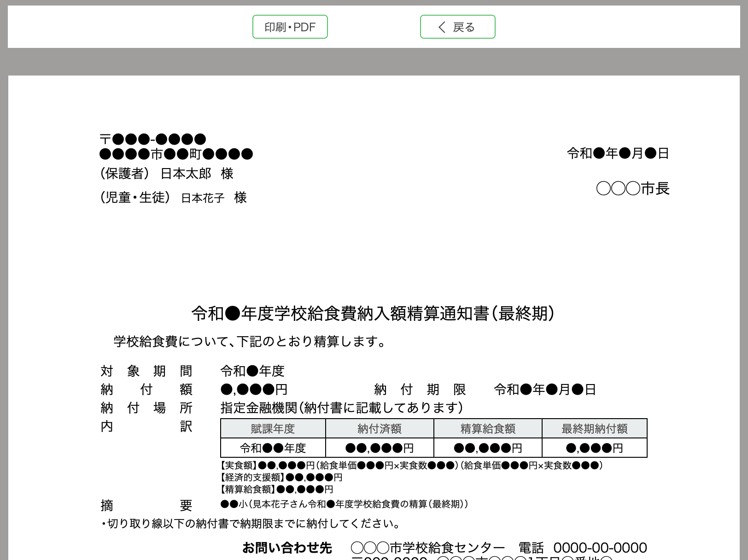
Task: Click the document title 学校給食費納入額精算通知書
Action: (373, 314)
